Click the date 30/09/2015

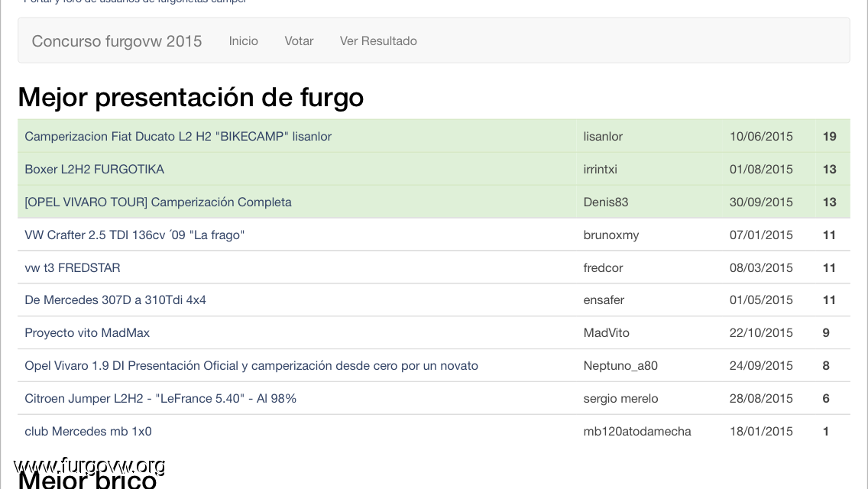761,202
